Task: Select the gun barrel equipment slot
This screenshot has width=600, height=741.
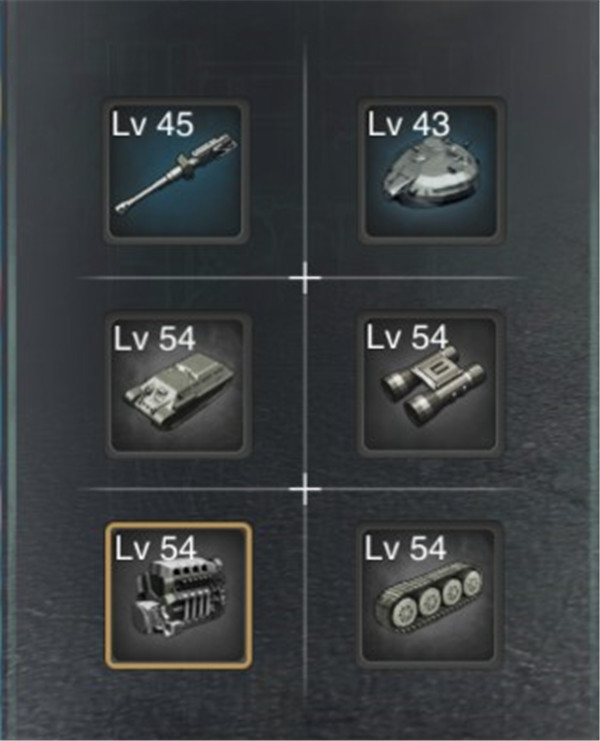Action: 176,171
